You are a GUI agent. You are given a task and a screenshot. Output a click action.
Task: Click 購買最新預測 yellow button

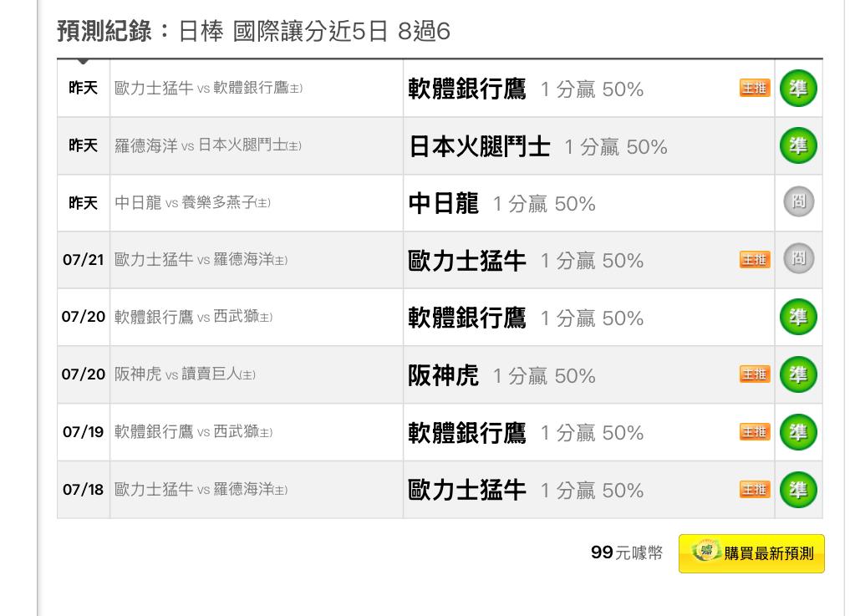751,553
